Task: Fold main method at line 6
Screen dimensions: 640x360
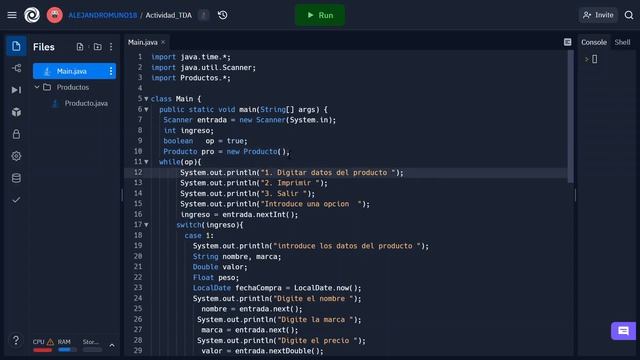Action: (146, 109)
